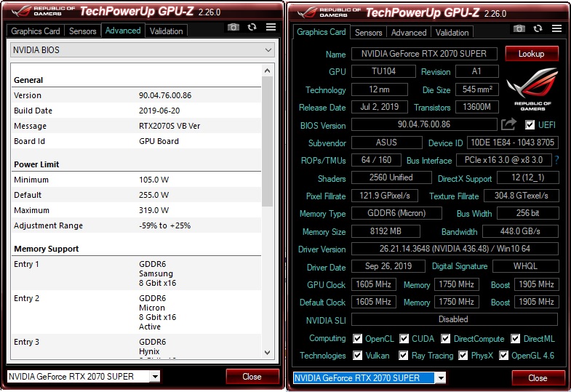Toggle the DirectCompute checkbox

pos(445,338)
